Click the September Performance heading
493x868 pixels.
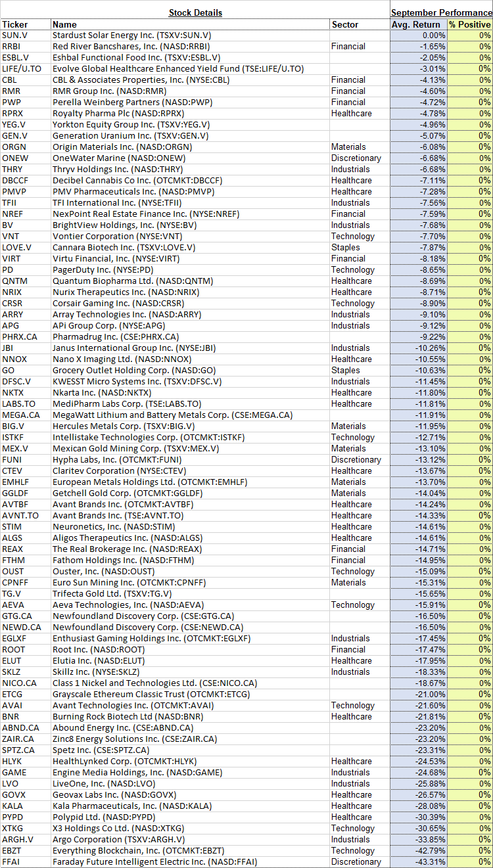point(441,12)
